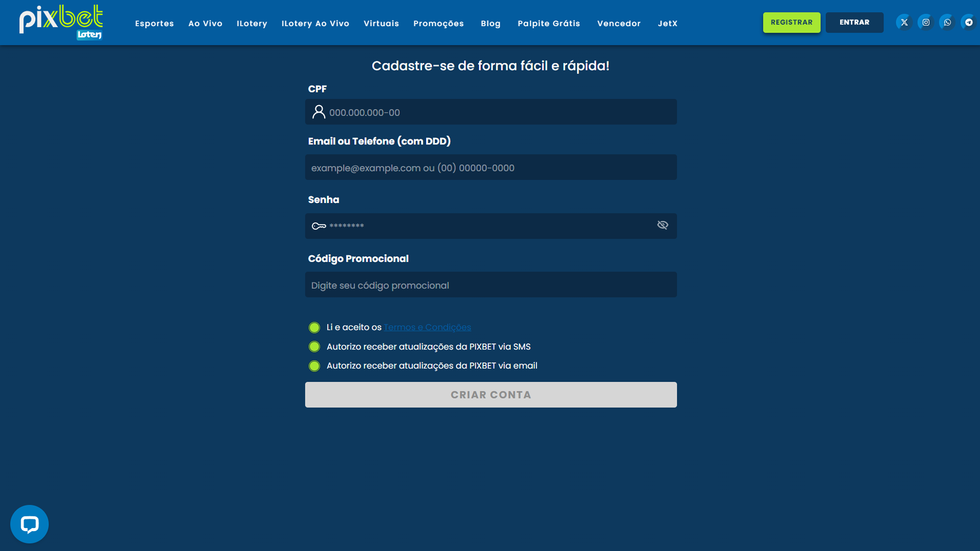Toggle PIXBET updates via SMS checkbox
This screenshot has width=980, height=551.
314,347
